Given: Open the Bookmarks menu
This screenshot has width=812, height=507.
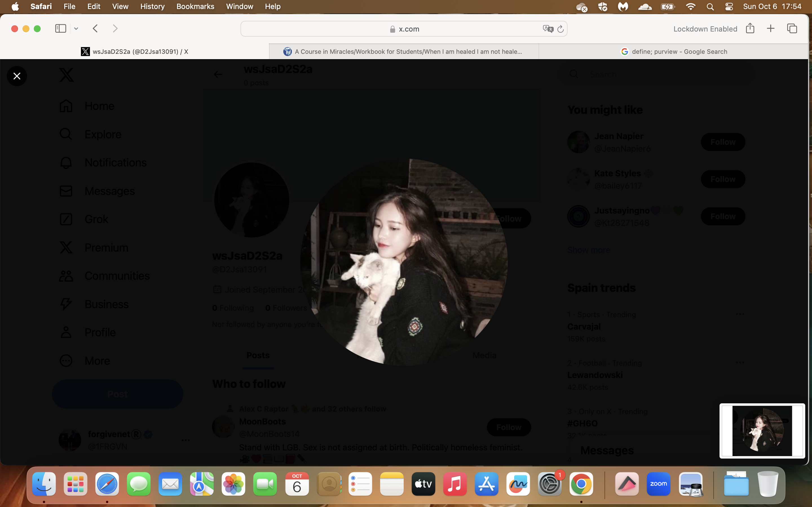Looking at the screenshot, I should point(195,6).
